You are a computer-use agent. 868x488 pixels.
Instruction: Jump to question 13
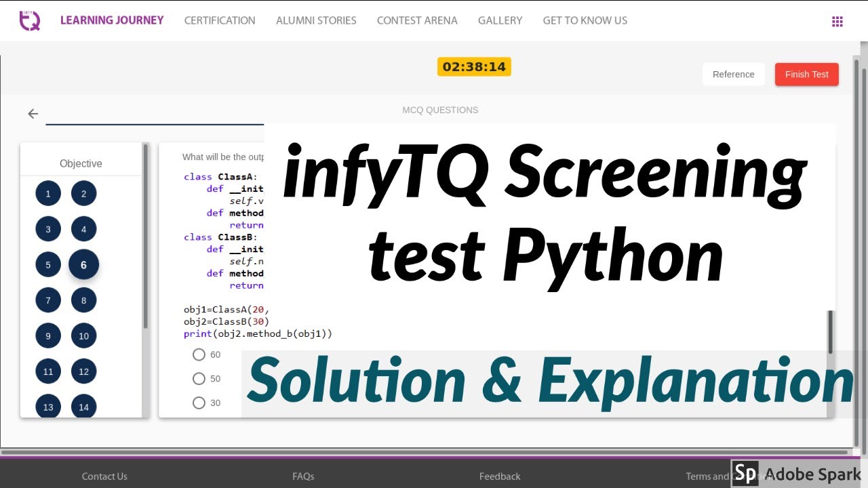click(x=48, y=407)
